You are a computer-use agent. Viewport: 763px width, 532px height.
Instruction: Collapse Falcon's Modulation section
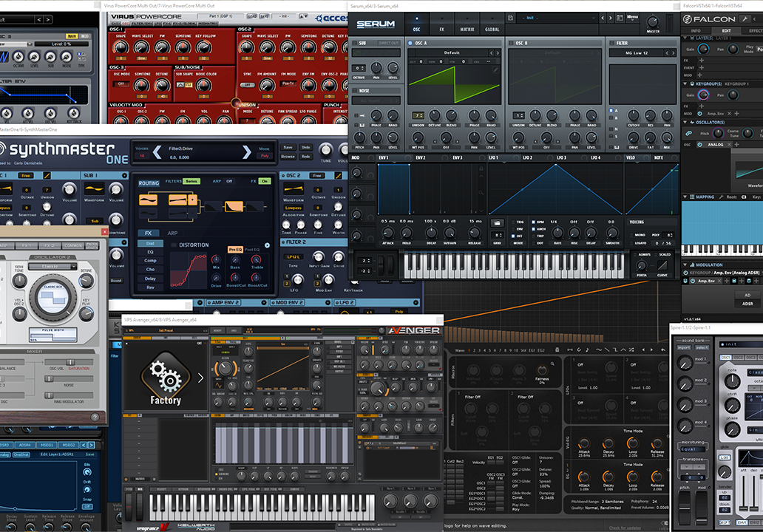[x=684, y=264]
